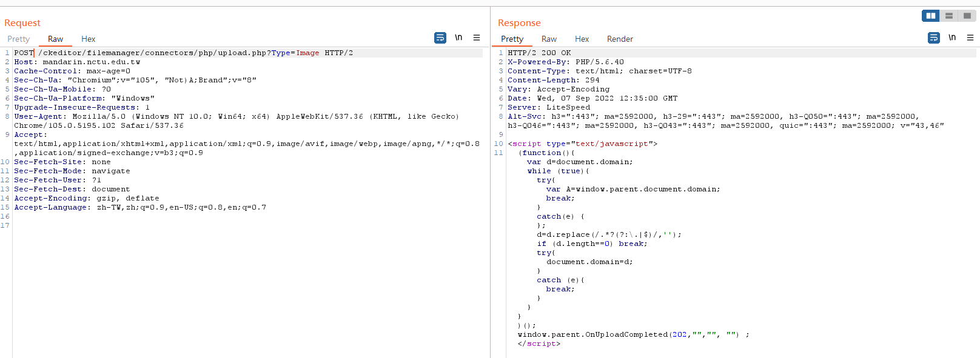
Task: Click the Cache-Control: max-age=0 header
Action: click(72, 71)
